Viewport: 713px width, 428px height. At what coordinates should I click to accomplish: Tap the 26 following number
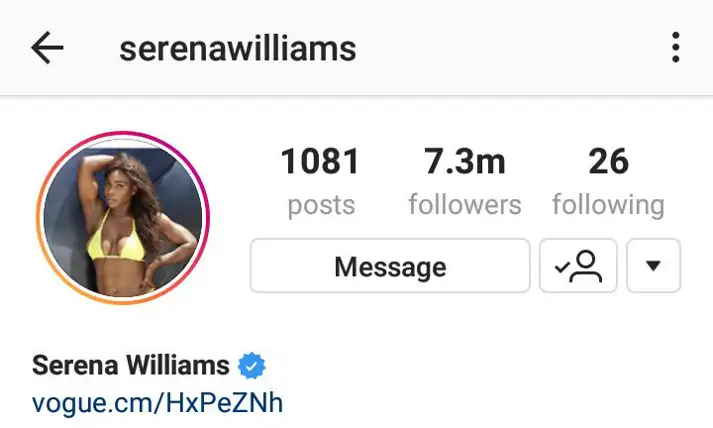[608, 161]
